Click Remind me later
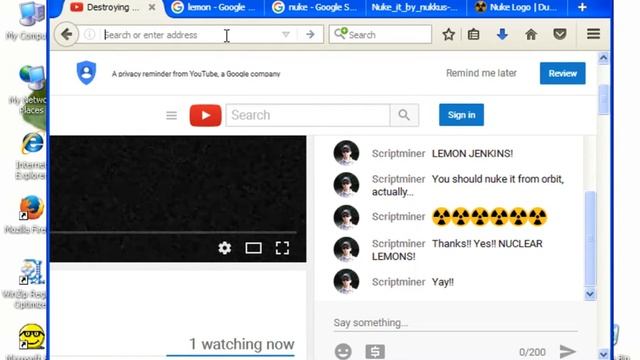Viewport: 640px width, 360px height. [481, 73]
